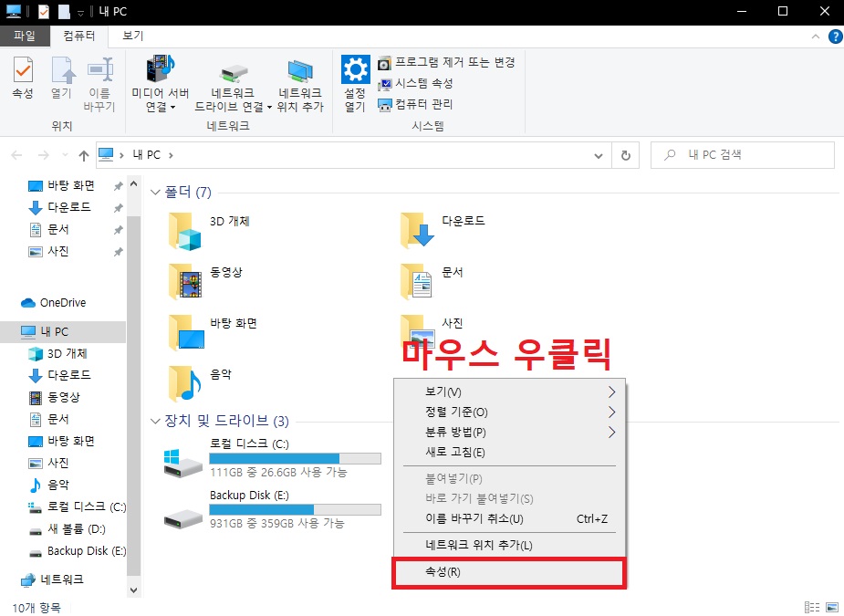Image resolution: width=844 pixels, height=616 pixels.
Task: Select the 바탕 화면 folder in main pane
Action: [x=213, y=333]
